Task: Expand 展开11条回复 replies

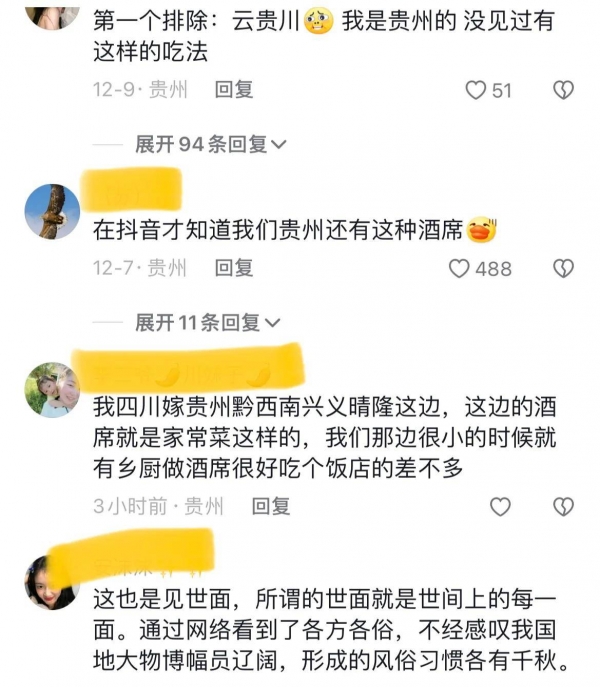Action: pos(207,323)
